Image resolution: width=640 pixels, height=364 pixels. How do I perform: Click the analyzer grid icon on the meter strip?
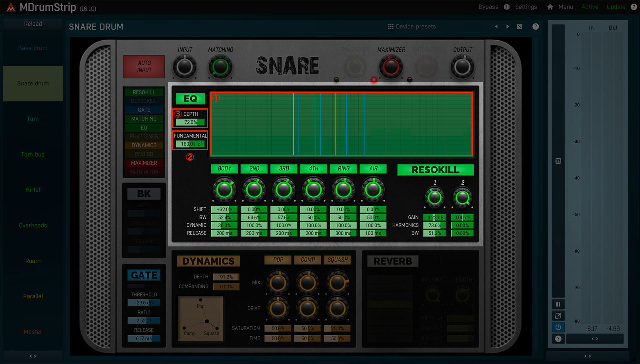tap(558, 161)
